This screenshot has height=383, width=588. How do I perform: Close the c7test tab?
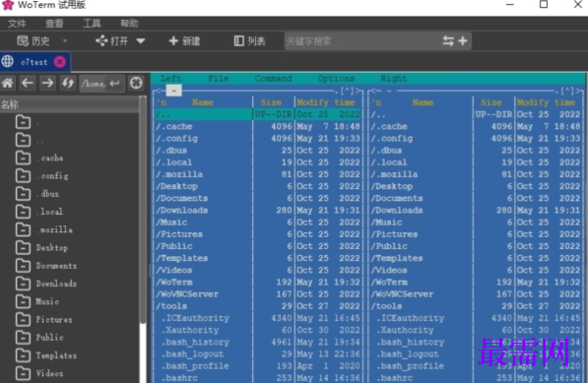(60, 62)
